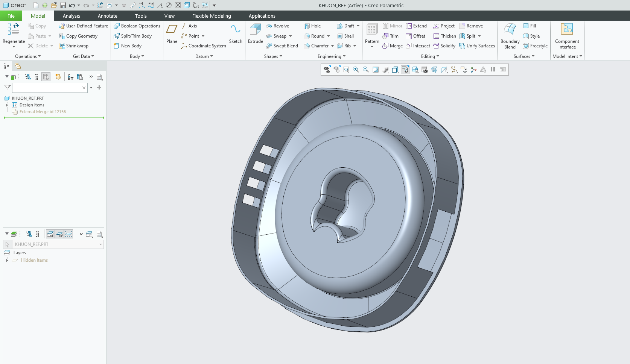
Task: Click Zoom In magnifier in graphics toolbar
Action: point(356,70)
